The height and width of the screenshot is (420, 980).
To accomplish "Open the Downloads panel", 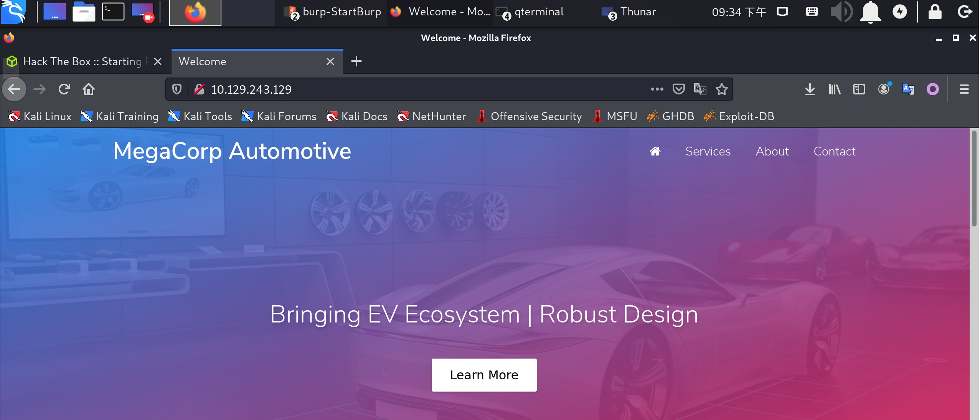I will [x=810, y=89].
